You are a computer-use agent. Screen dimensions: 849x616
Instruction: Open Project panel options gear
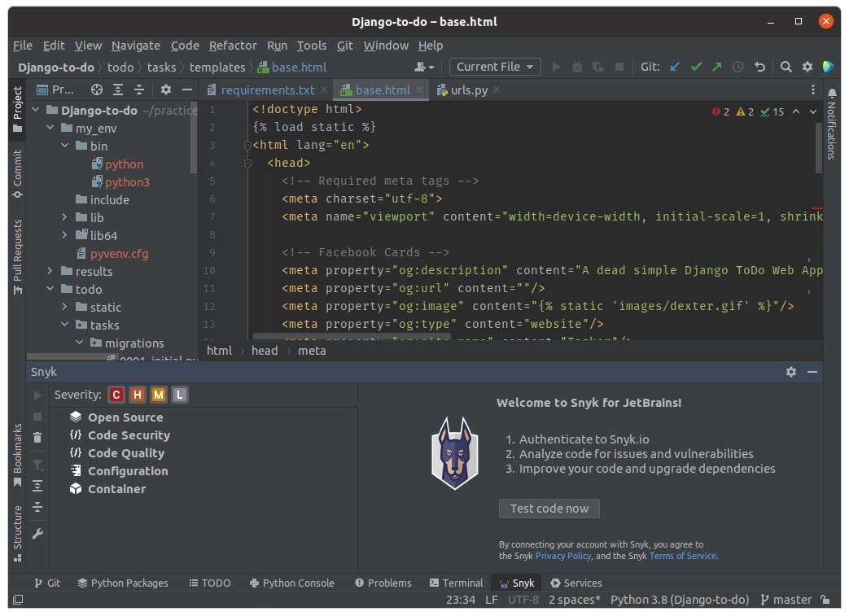click(x=166, y=90)
